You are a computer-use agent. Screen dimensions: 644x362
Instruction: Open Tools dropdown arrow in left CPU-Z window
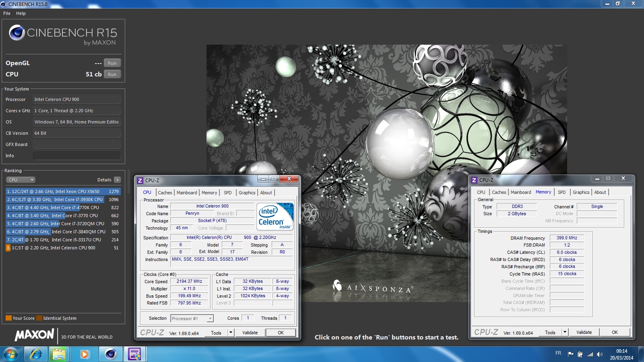click(x=231, y=333)
